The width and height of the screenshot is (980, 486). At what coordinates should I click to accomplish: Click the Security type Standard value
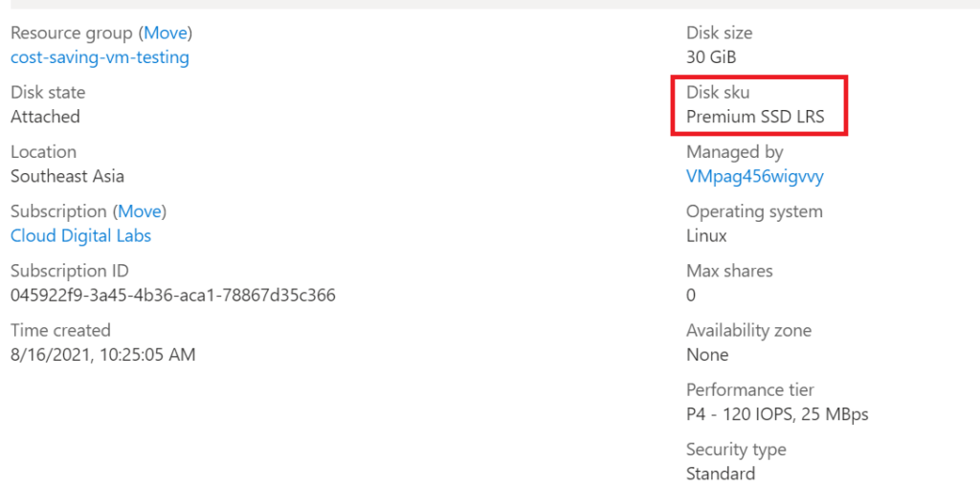point(720,474)
